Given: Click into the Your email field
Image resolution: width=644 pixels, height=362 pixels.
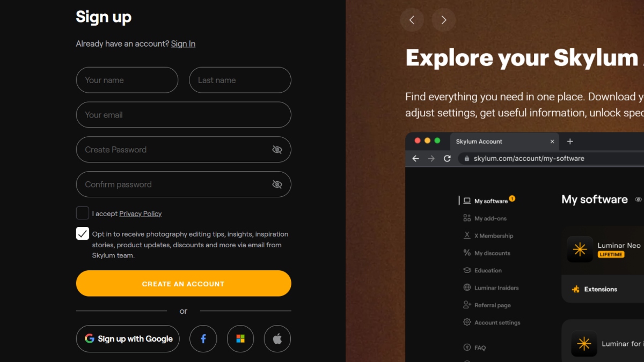Looking at the screenshot, I should coord(184,115).
